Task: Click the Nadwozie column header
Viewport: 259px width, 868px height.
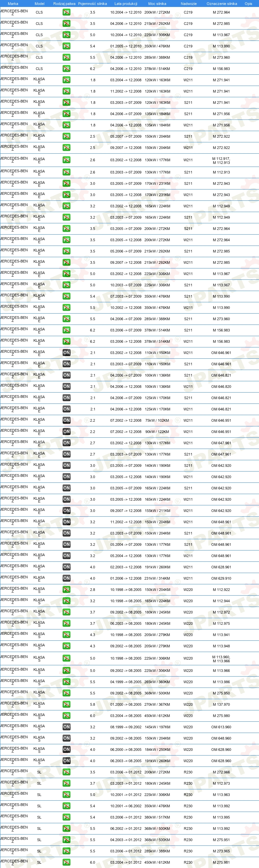Action: click(188, 4)
